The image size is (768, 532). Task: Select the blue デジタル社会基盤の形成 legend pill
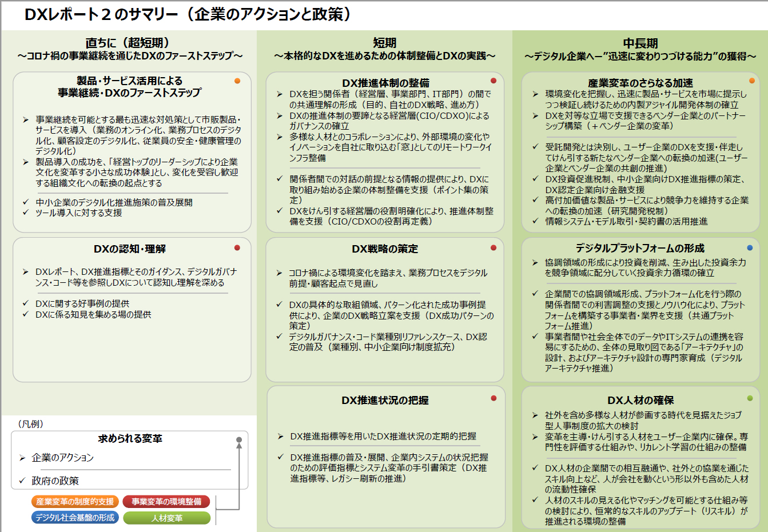[75, 518]
